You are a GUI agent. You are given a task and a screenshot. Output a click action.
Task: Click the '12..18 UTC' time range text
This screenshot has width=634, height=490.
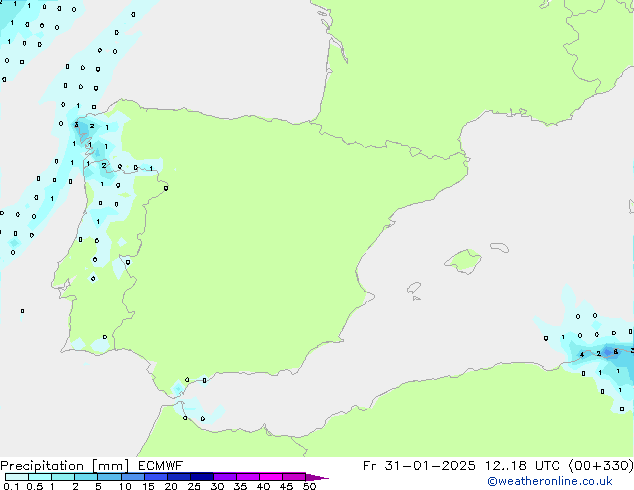[x=522, y=466]
